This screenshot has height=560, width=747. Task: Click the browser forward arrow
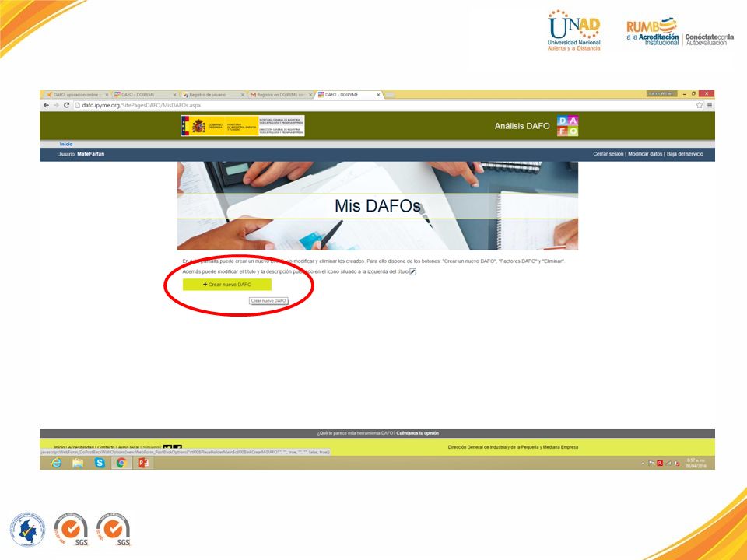point(56,105)
